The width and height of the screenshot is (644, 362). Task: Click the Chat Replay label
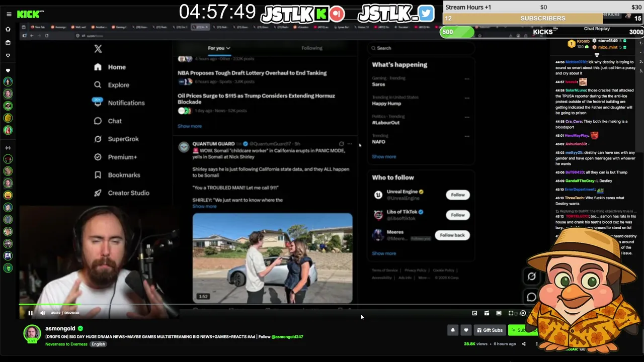597,29
